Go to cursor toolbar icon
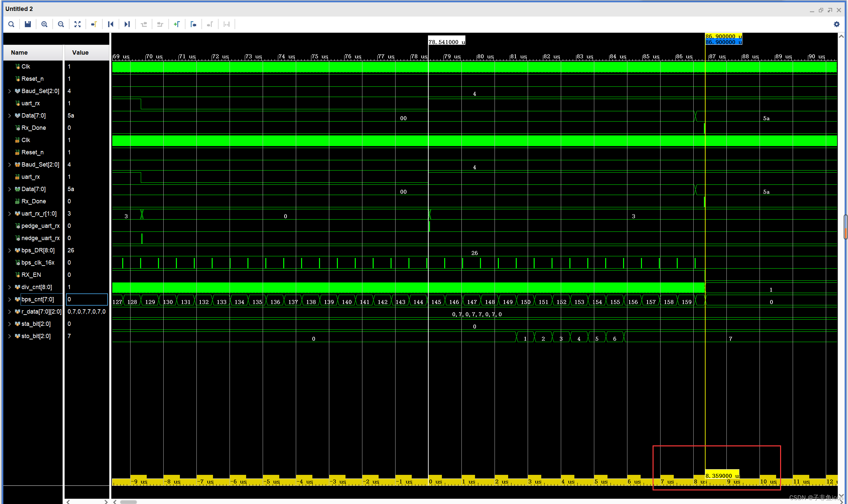Image resolution: width=848 pixels, height=504 pixels. tap(94, 24)
